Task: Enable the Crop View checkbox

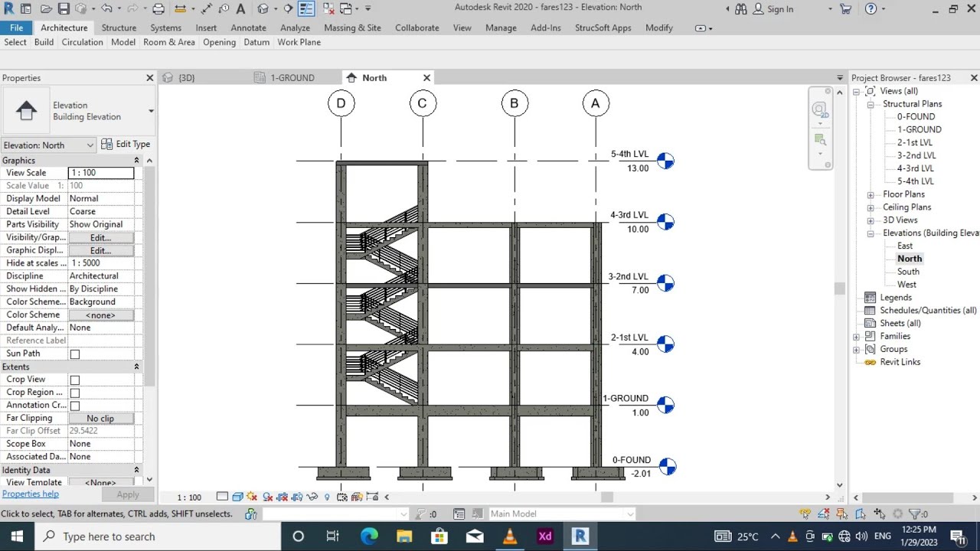Action: (75, 380)
